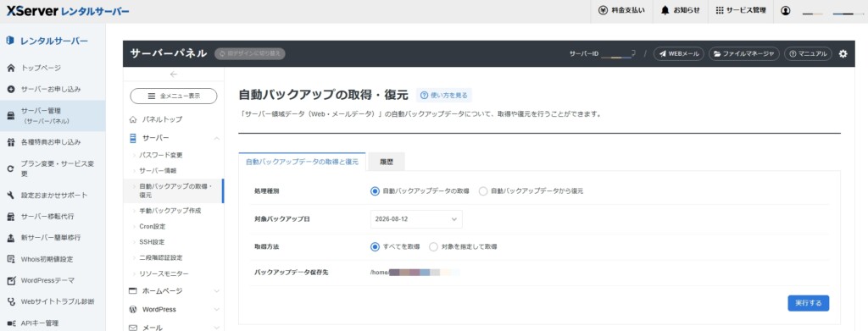
Task: Switch to 履歴 tab
Action: click(x=387, y=162)
